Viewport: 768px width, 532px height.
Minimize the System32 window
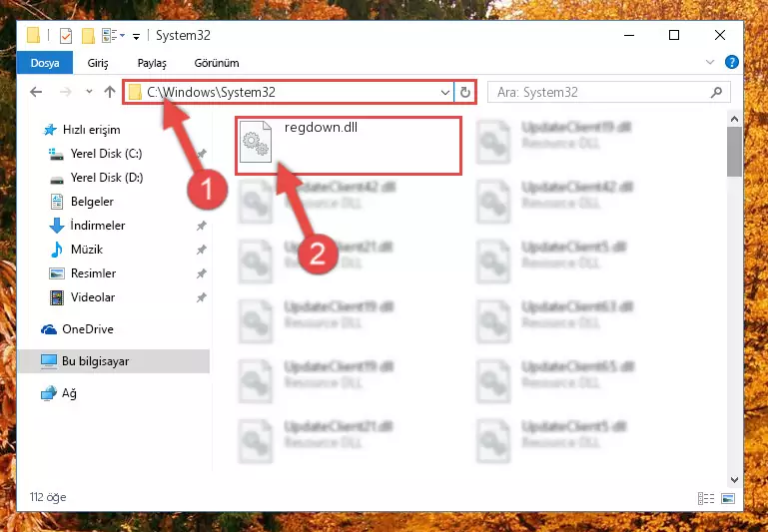point(629,35)
